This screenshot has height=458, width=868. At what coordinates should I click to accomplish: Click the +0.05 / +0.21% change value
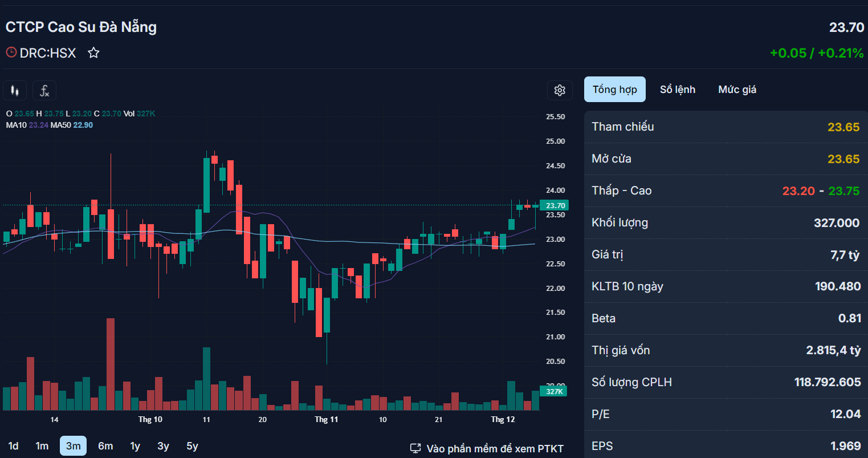pyautogui.click(x=817, y=53)
